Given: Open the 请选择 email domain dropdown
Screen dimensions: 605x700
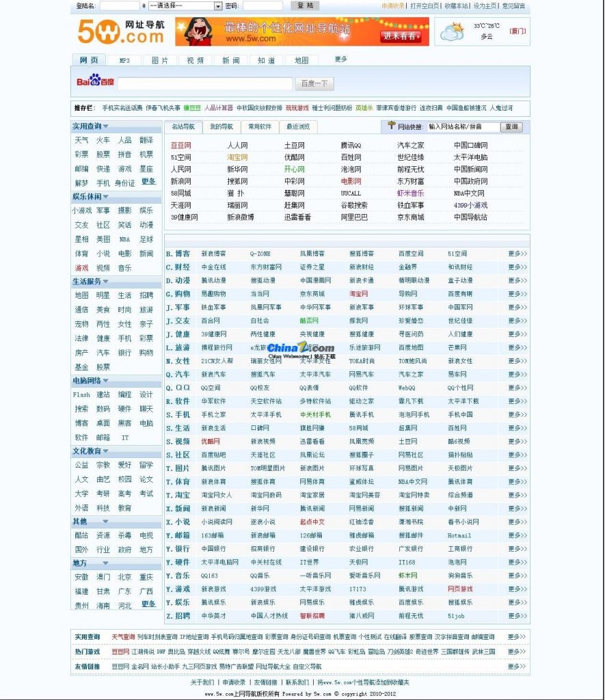Looking at the screenshot, I should tap(185, 5).
